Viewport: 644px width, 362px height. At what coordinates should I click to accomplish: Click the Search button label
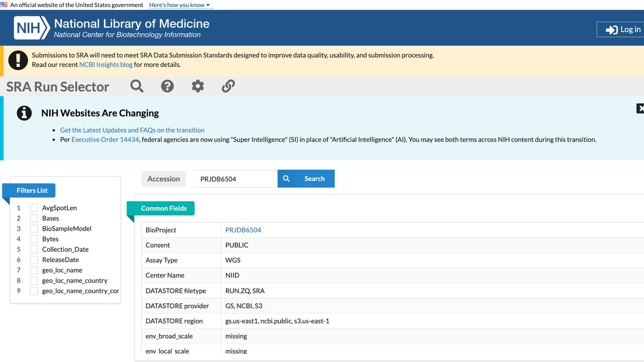click(314, 178)
